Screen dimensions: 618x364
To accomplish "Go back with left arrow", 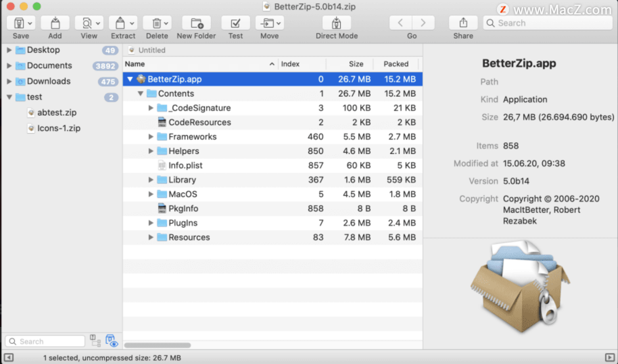I will point(401,23).
